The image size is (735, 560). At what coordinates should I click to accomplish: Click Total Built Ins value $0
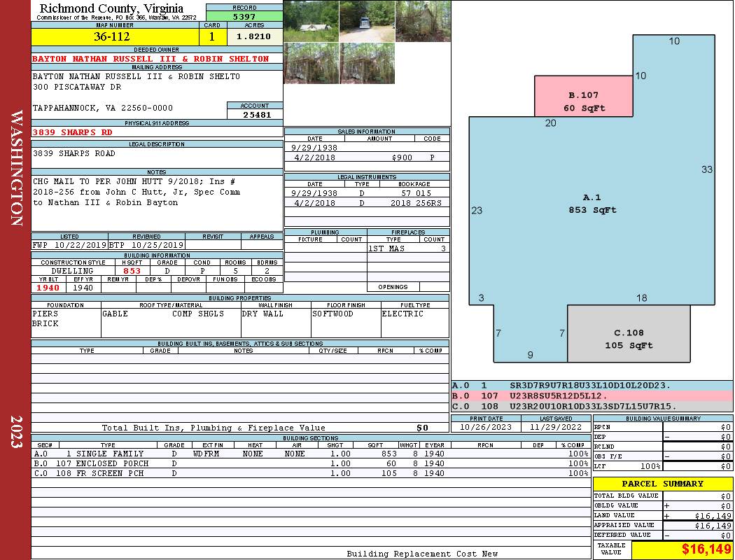[422, 428]
